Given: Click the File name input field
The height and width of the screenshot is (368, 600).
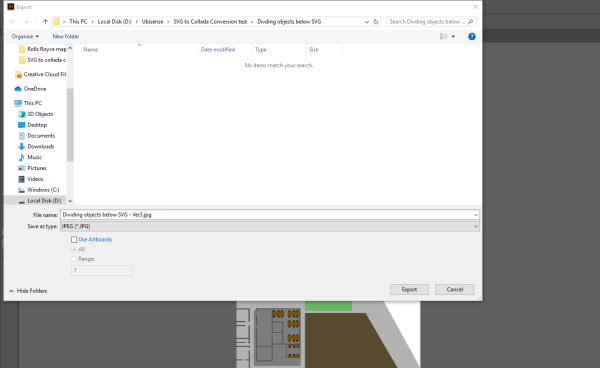Looking at the screenshot, I should tap(267, 215).
